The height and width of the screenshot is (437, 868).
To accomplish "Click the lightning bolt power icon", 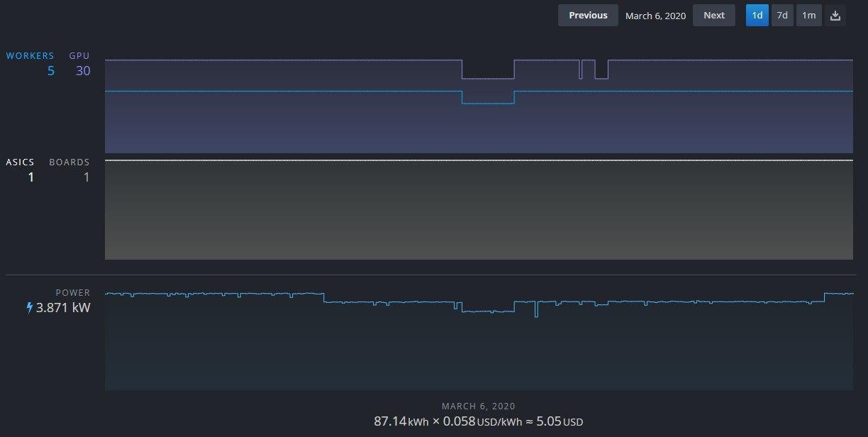I will tap(29, 308).
